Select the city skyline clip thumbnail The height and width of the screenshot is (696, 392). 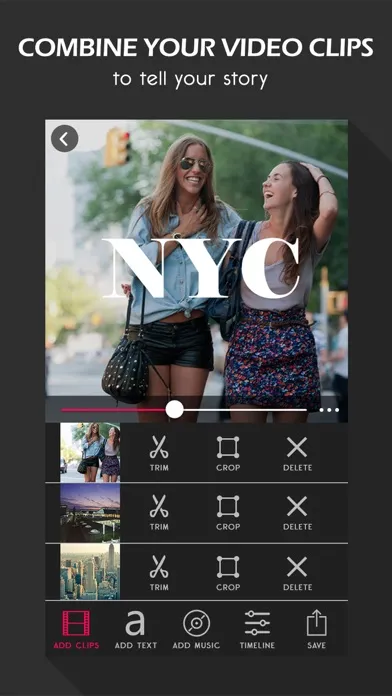pos(90,572)
